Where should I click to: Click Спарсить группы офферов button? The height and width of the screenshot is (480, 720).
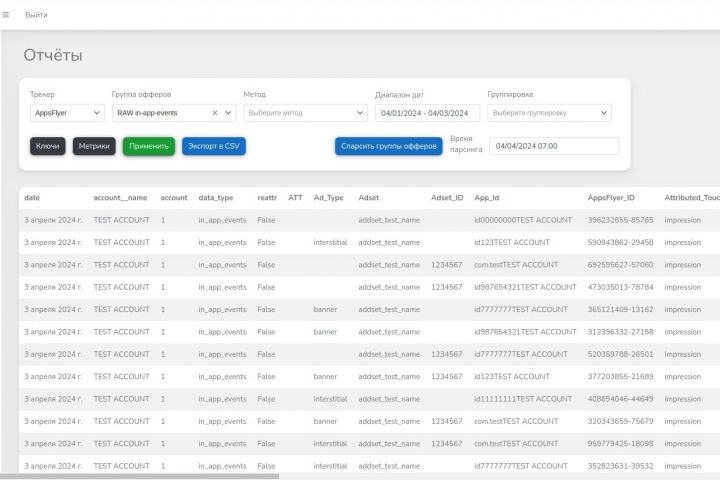[388, 146]
